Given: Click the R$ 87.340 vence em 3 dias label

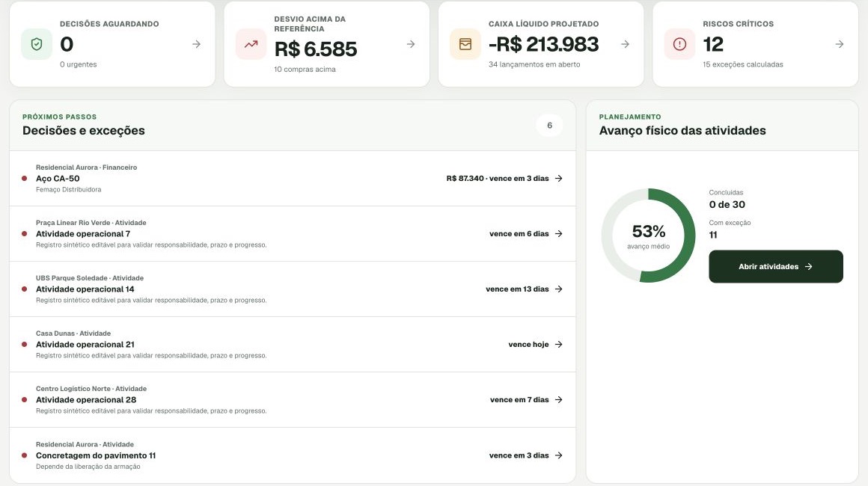Looking at the screenshot, I should pyautogui.click(x=497, y=179).
